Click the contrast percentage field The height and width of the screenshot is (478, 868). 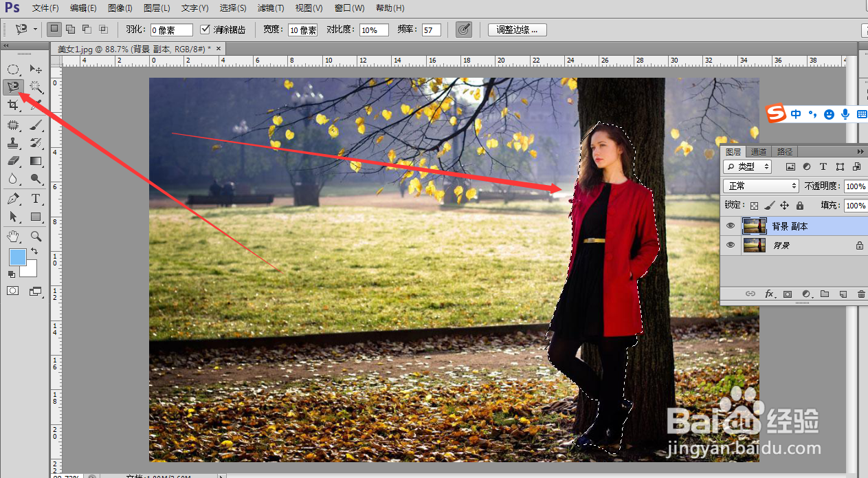tap(374, 30)
